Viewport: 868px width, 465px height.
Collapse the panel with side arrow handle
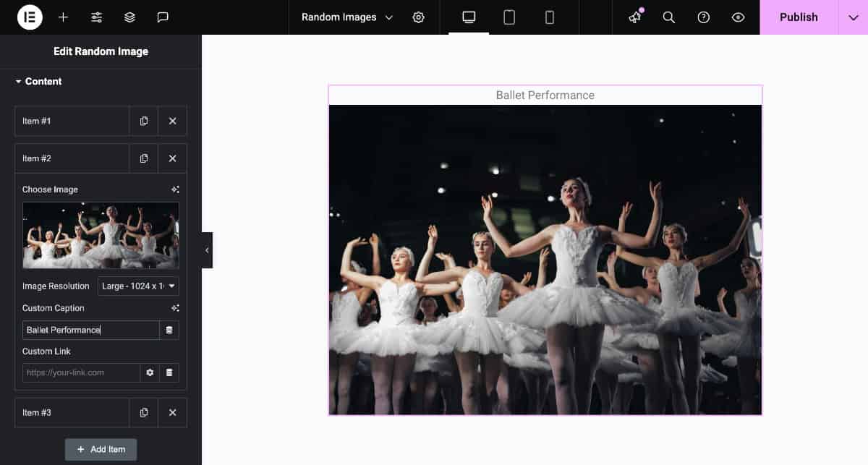(207, 250)
